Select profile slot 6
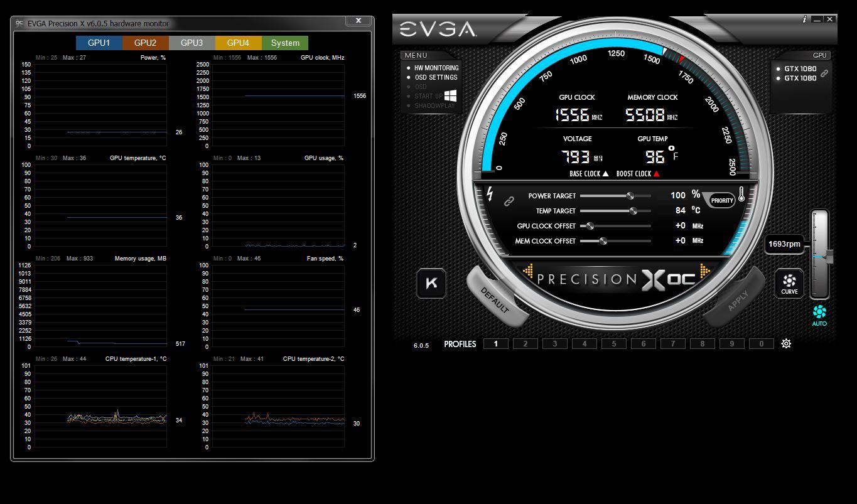857x504 pixels. [644, 343]
